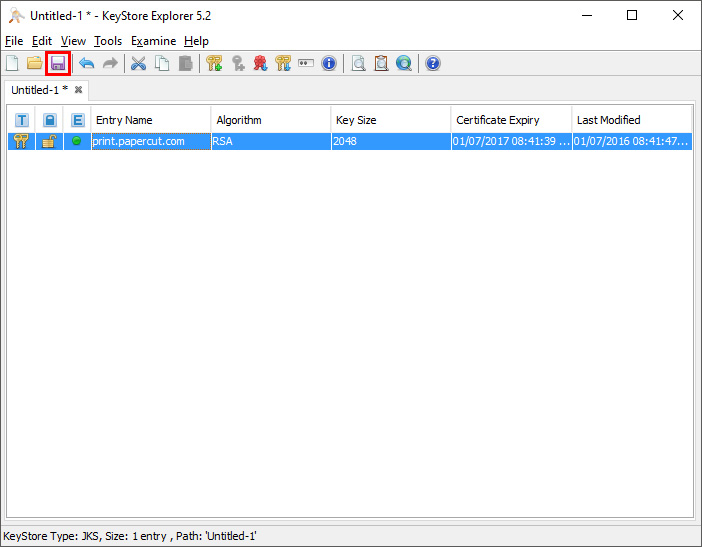Click the KeyStore Type status bar text
This screenshot has height=547, width=702.
point(130,536)
